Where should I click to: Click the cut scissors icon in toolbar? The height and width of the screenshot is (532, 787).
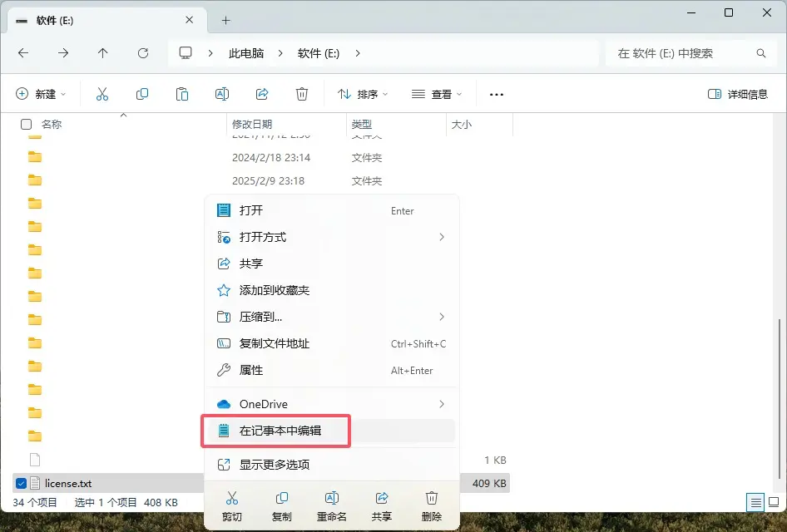[x=102, y=94]
